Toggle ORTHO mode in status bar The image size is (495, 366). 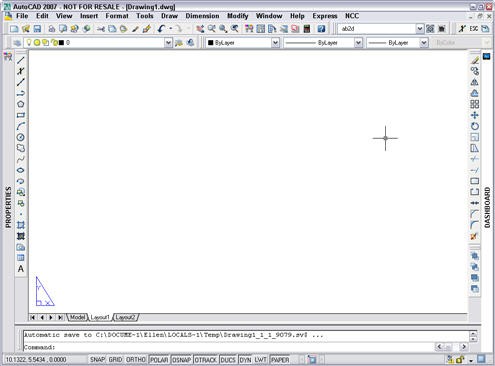pyautogui.click(x=136, y=360)
